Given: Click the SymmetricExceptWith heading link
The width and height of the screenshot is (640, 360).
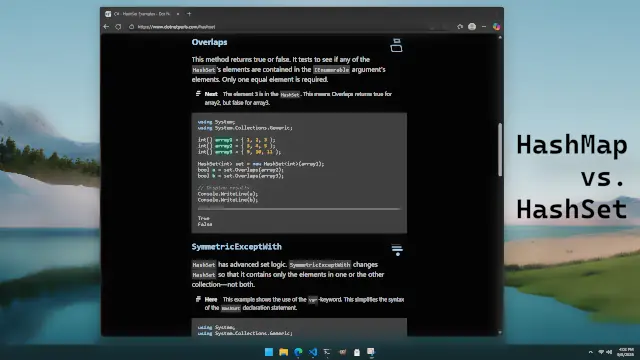Looking at the screenshot, I should tap(237, 247).
